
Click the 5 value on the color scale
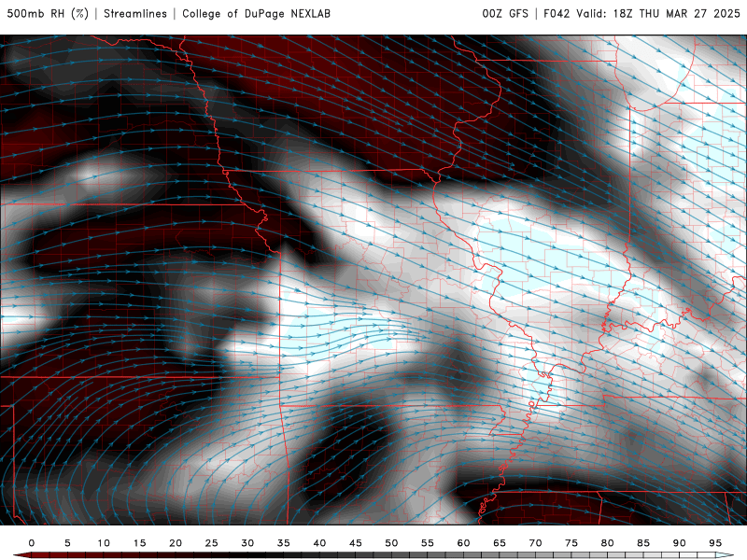pyautogui.click(x=67, y=543)
